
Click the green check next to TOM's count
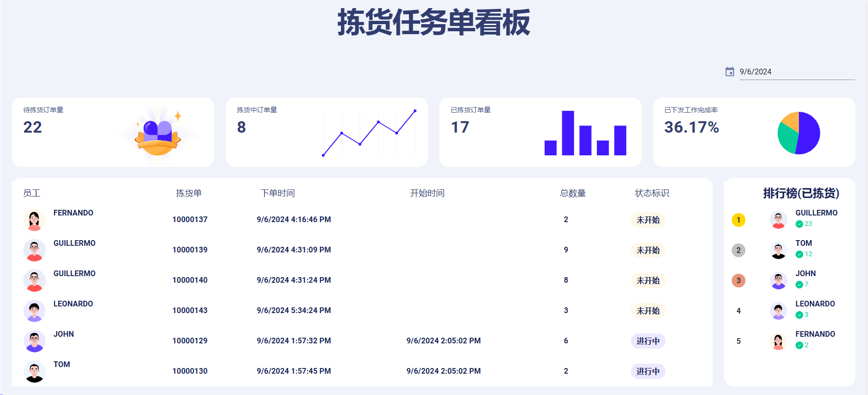pos(799,254)
